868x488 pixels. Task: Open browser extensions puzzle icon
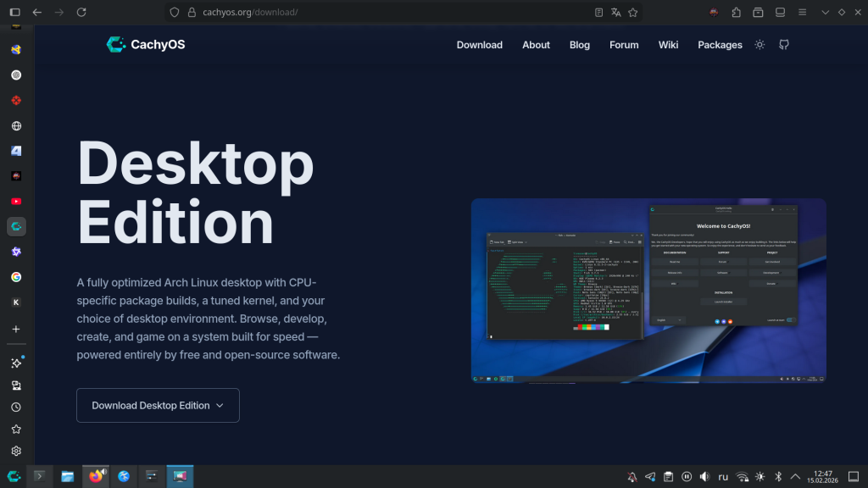coord(736,13)
